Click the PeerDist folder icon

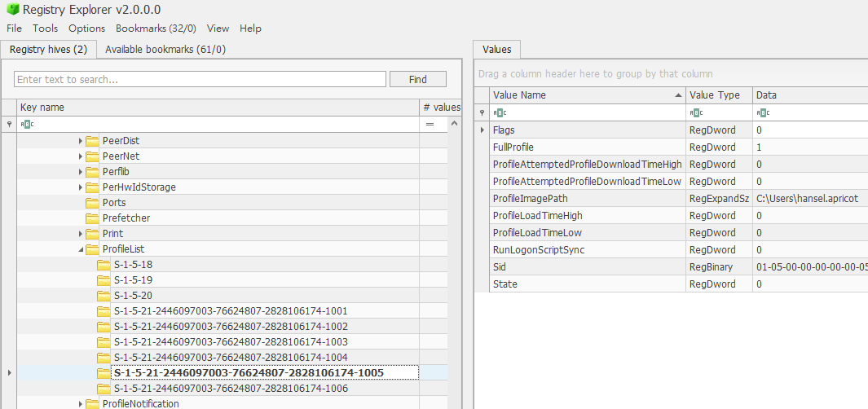(92, 141)
